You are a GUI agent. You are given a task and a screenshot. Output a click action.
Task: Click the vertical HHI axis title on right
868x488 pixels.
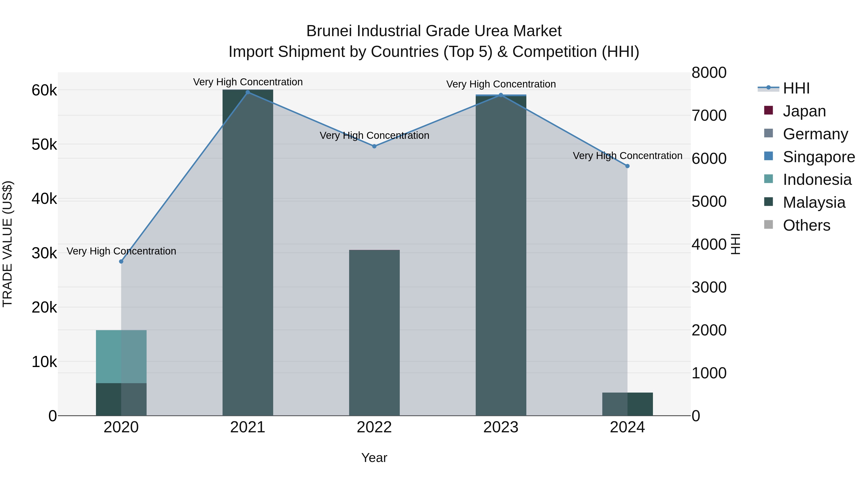[x=736, y=244]
